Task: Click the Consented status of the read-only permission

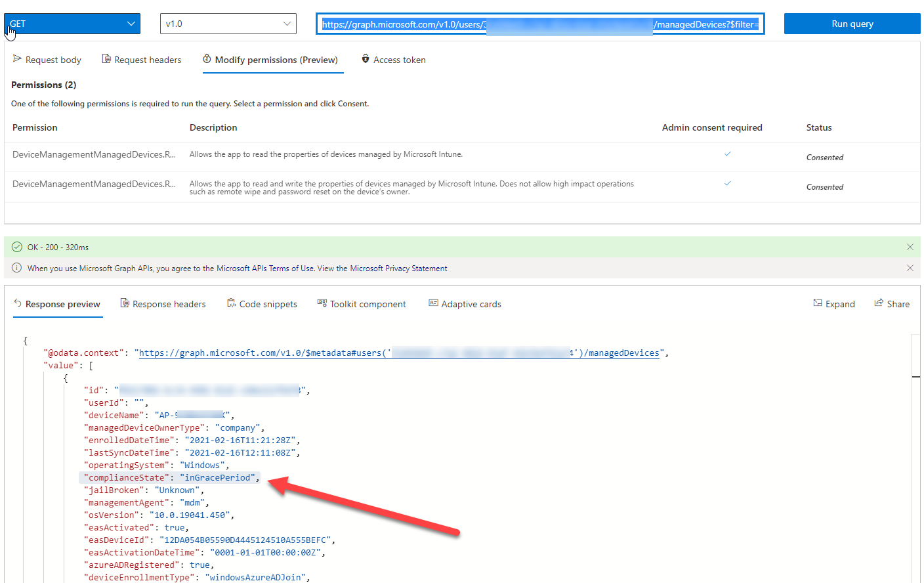Action: click(825, 158)
